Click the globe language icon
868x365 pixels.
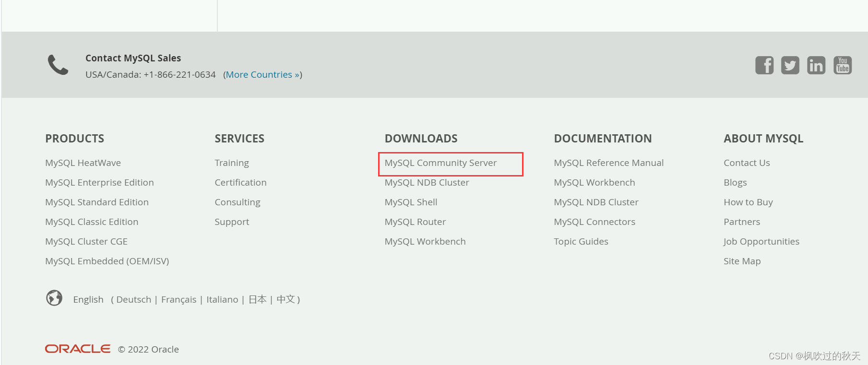point(54,298)
